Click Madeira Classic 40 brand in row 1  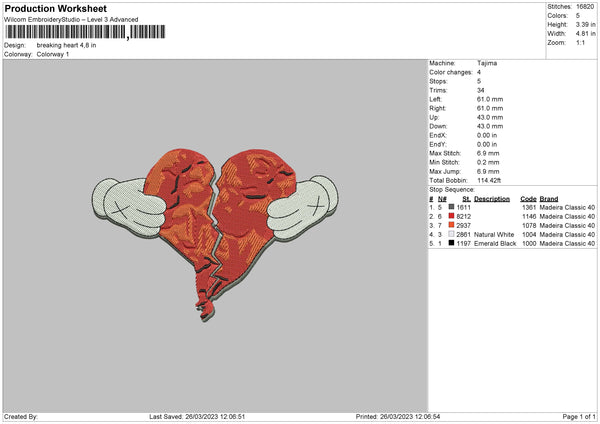567,207
